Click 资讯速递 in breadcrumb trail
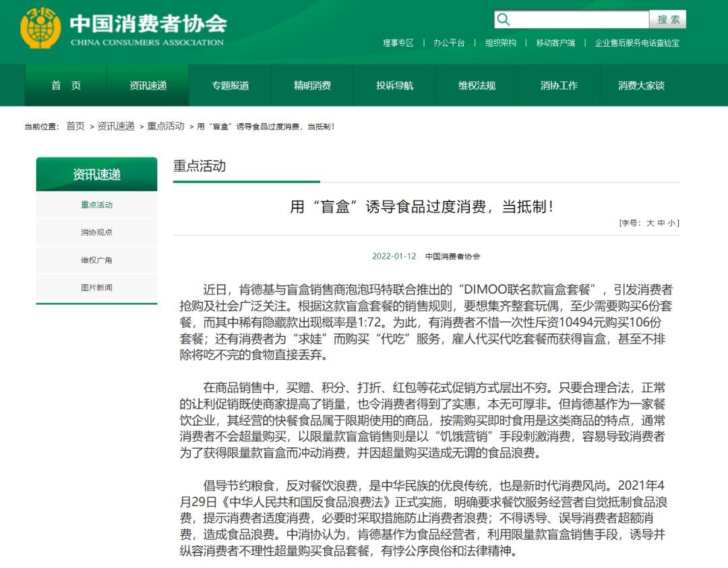Screen dimensions: 728x568 [116, 127]
